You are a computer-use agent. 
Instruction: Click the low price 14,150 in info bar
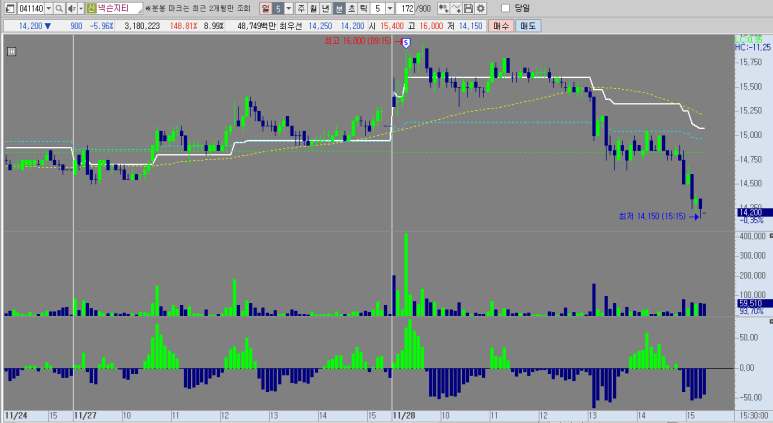tap(471, 26)
